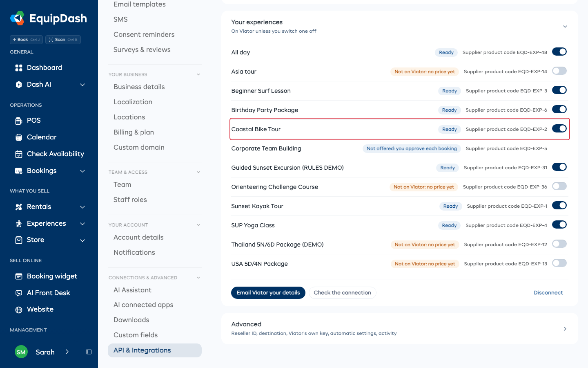Open Dashboard from the sidebar icon
588x368 pixels.
(18, 68)
